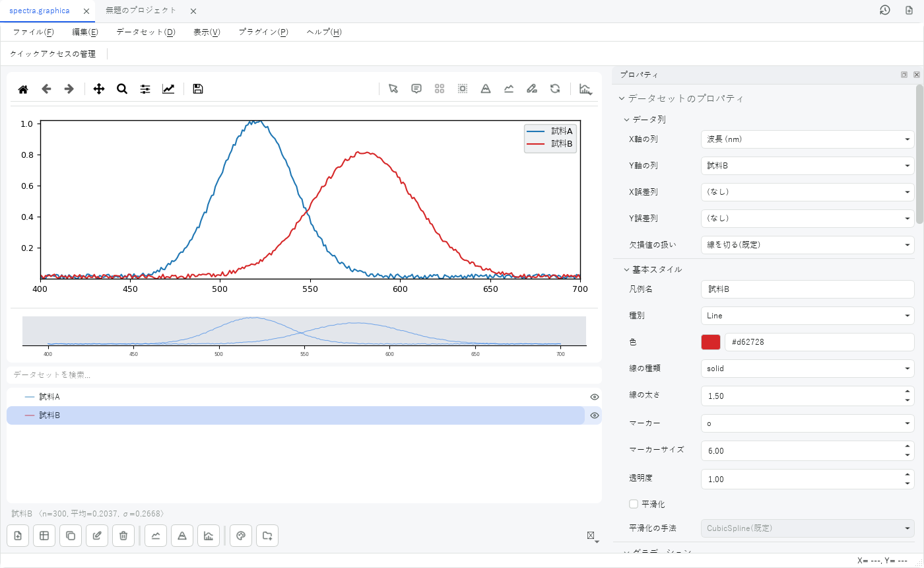The height and width of the screenshot is (568, 924).
Task: Open the ファイル(F) menu
Action: pyautogui.click(x=33, y=32)
